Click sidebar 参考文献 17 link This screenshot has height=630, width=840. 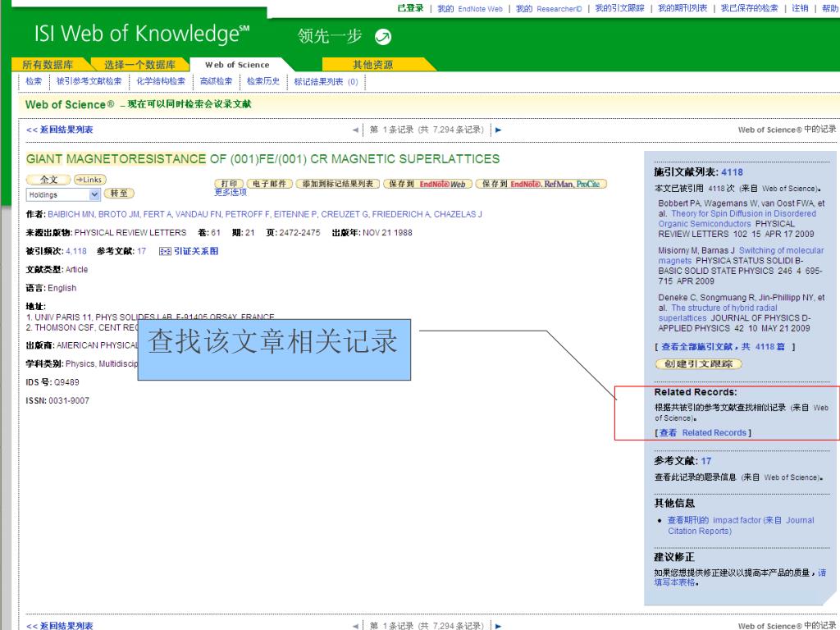pyautogui.click(x=706, y=461)
